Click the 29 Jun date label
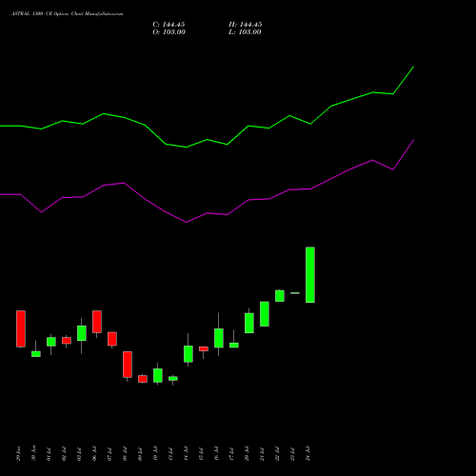The height and width of the screenshot is (476, 476). coord(18,454)
